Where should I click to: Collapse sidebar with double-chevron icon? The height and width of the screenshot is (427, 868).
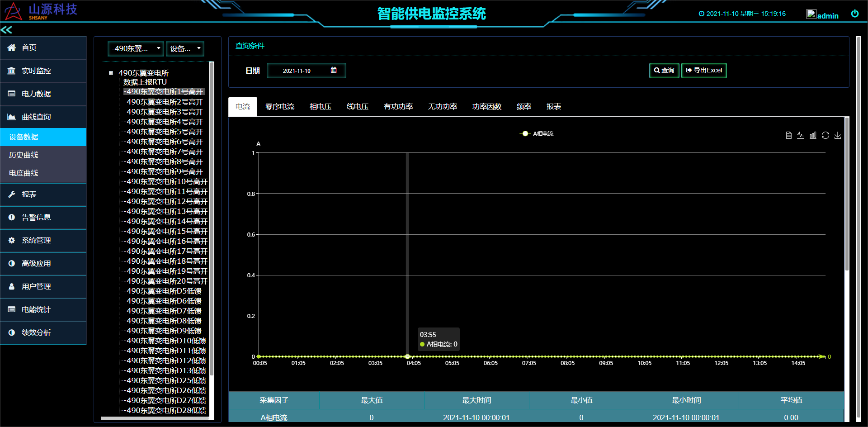coord(6,30)
